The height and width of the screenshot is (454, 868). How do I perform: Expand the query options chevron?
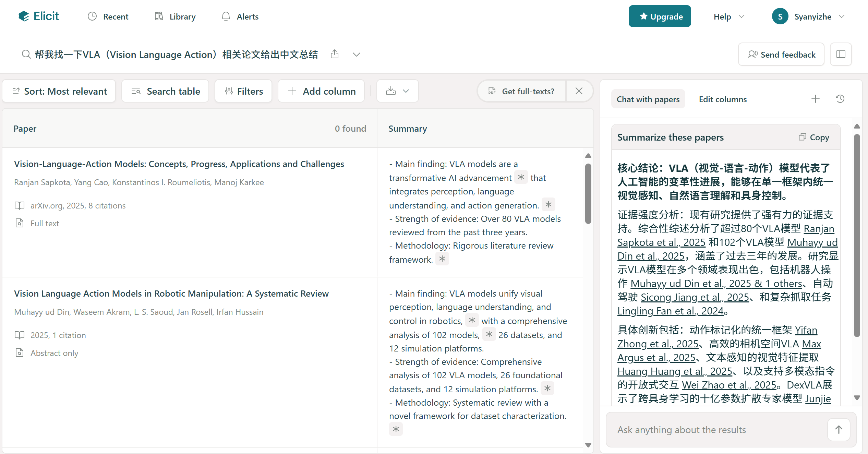(x=357, y=55)
